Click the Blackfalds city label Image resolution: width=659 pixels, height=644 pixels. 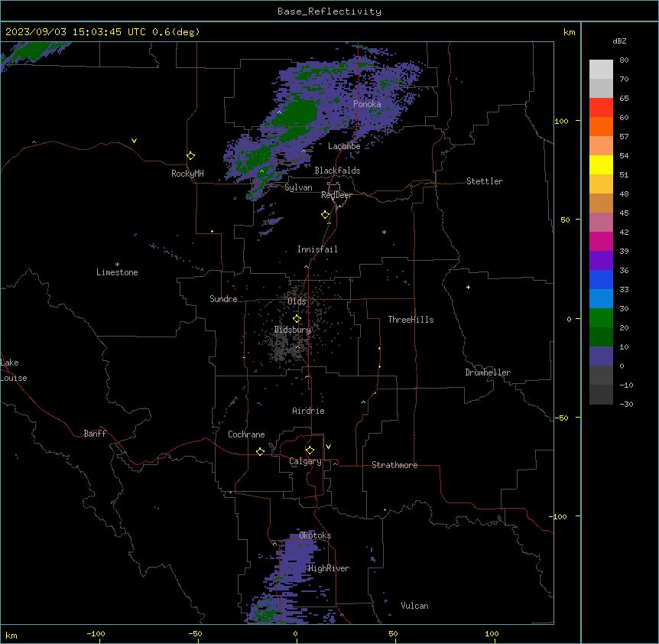tap(337, 171)
